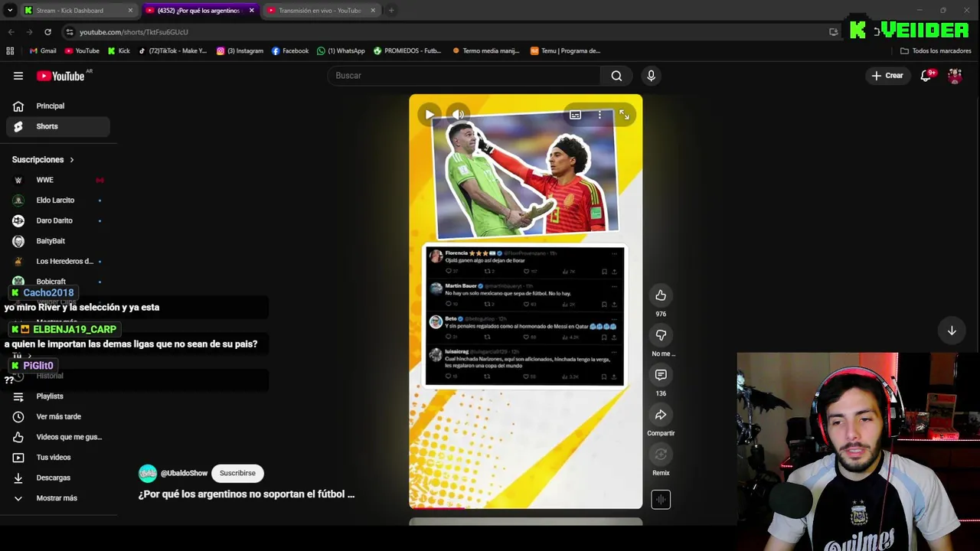Open Descargas in sidebar

(x=58, y=478)
